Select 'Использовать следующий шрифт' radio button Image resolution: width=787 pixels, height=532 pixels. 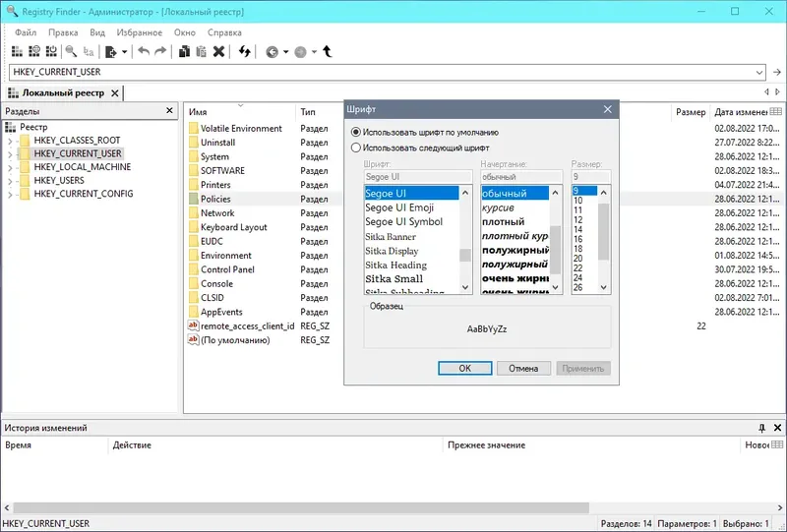tap(356, 148)
